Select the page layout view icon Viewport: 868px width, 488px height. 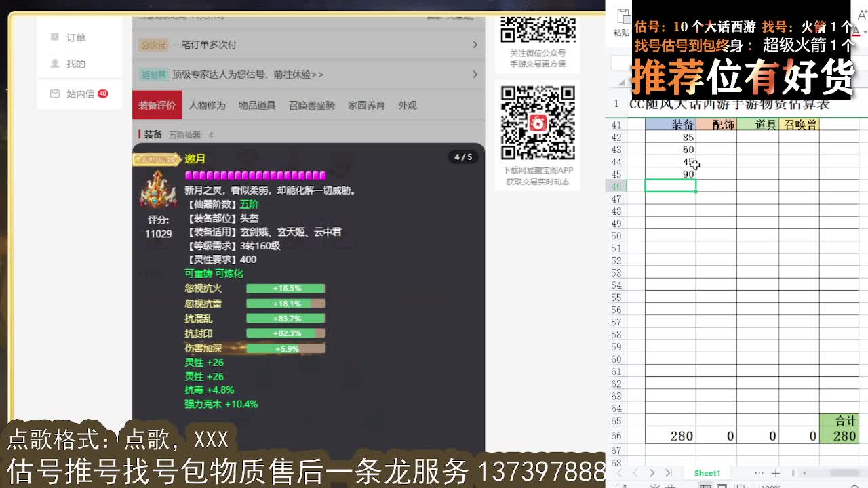point(722,485)
